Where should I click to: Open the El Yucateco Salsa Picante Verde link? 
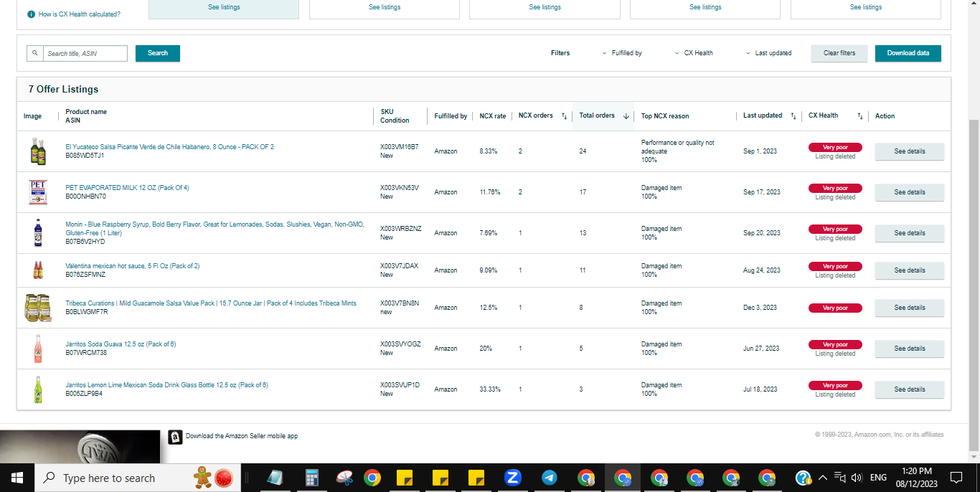tap(169, 147)
